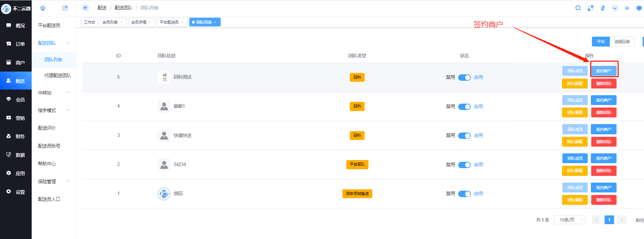Open 团队列表 in the side menu
The height and width of the screenshot is (239, 644).
click(x=53, y=60)
